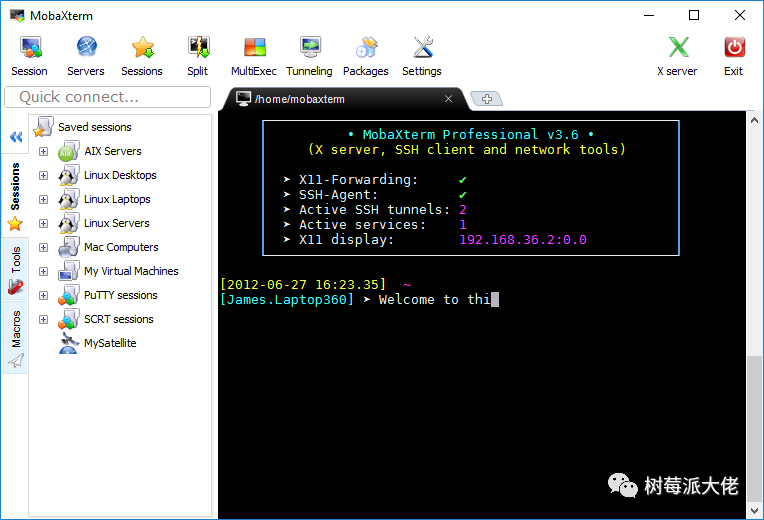Screen dimensions: 764x520
Task: Click the timestamp [2012-06-27 16:23.35]
Action: (x=303, y=285)
